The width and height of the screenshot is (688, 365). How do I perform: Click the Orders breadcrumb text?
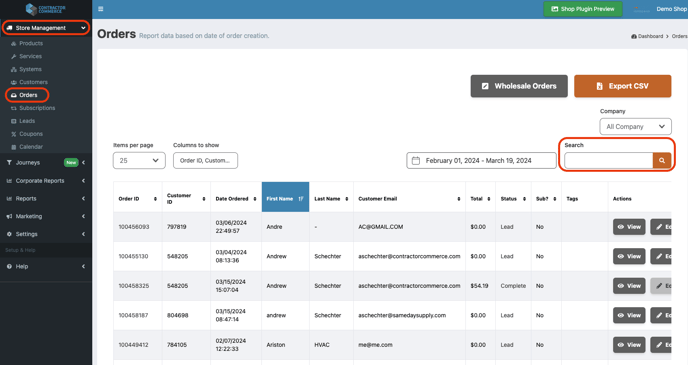[680, 36]
